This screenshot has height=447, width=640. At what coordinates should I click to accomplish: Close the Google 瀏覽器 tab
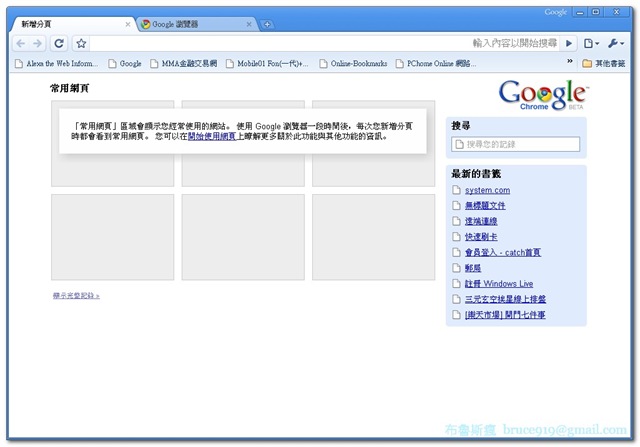(249, 24)
